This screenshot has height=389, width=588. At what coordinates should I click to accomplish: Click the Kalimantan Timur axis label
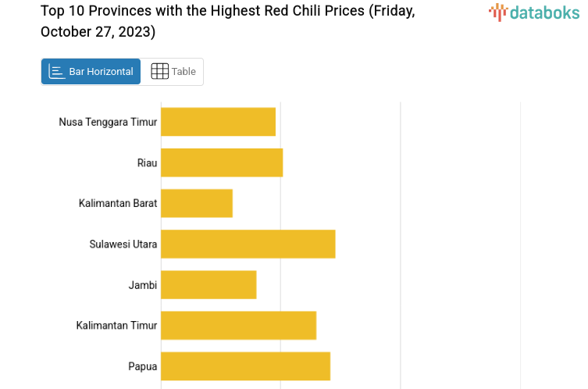pos(117,325)
